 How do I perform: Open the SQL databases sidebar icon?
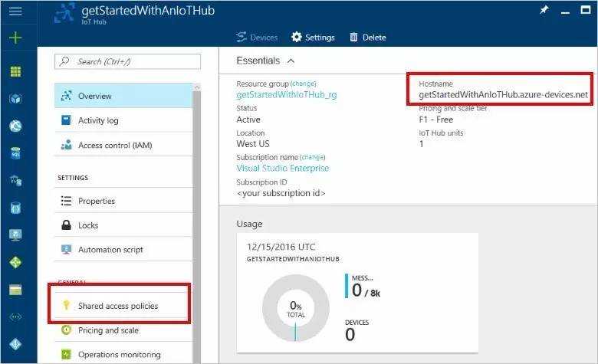tap(15, 153)
